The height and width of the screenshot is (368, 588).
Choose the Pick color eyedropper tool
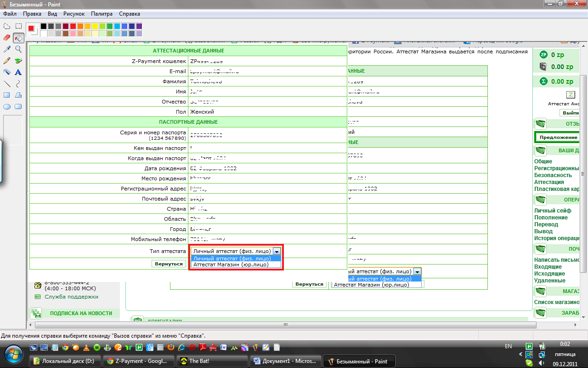pos(7,49)
